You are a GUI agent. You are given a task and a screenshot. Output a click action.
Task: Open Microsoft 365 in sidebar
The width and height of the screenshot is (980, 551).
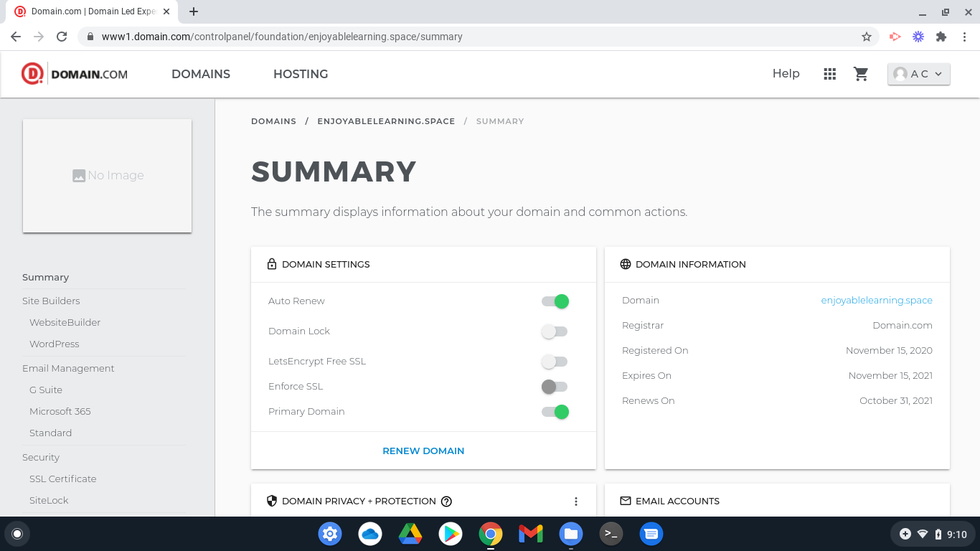click(x=60, y=411)
